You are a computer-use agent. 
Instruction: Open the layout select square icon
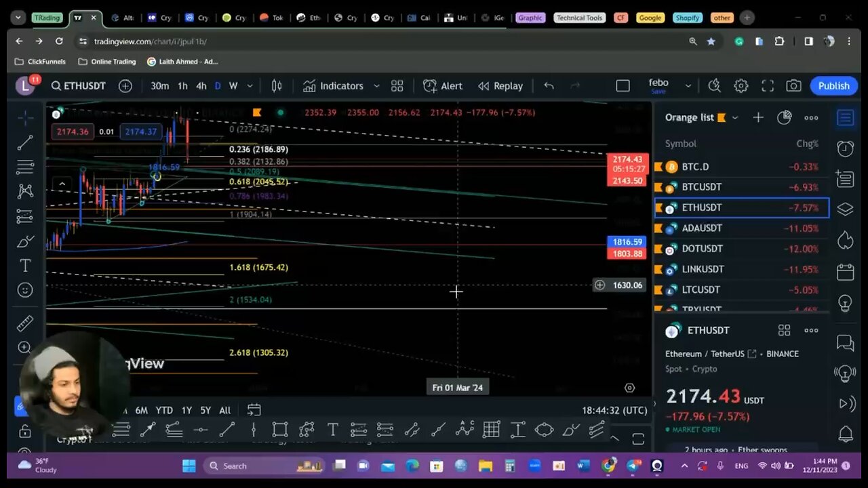click(x=623, y=86)
